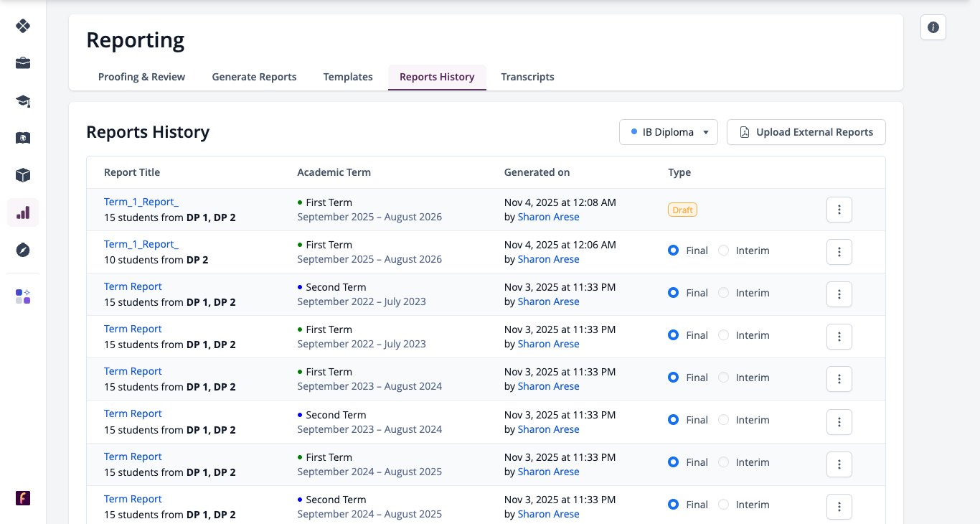Open three-dot menu for First Term 2024–2025 report

click(x=839, y=464)
